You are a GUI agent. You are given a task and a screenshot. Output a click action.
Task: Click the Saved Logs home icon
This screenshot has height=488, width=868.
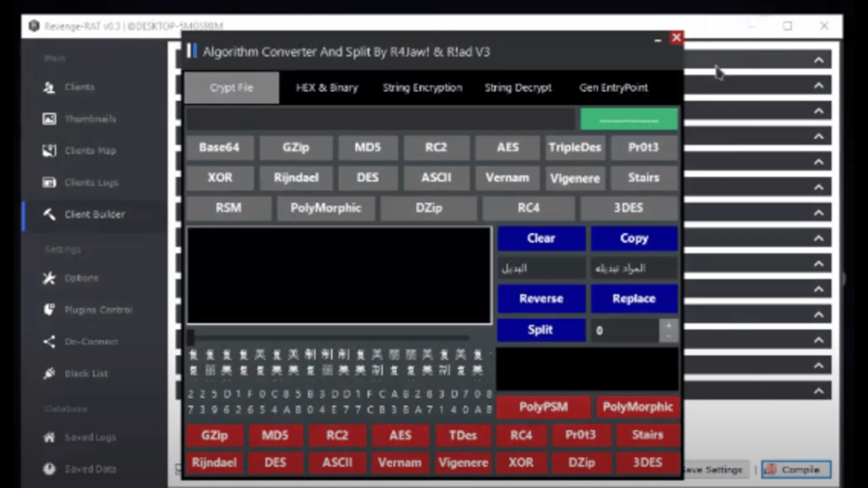pyautogui.click(x=49, y=437)
